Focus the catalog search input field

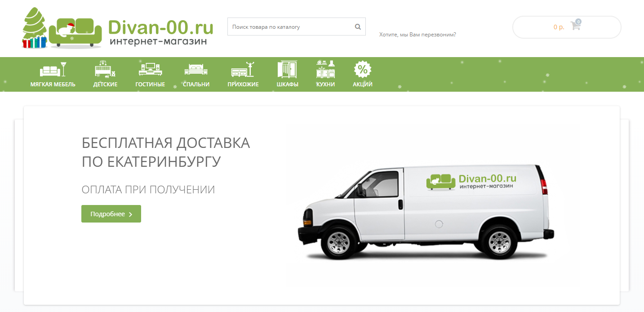tap(291, 27)
